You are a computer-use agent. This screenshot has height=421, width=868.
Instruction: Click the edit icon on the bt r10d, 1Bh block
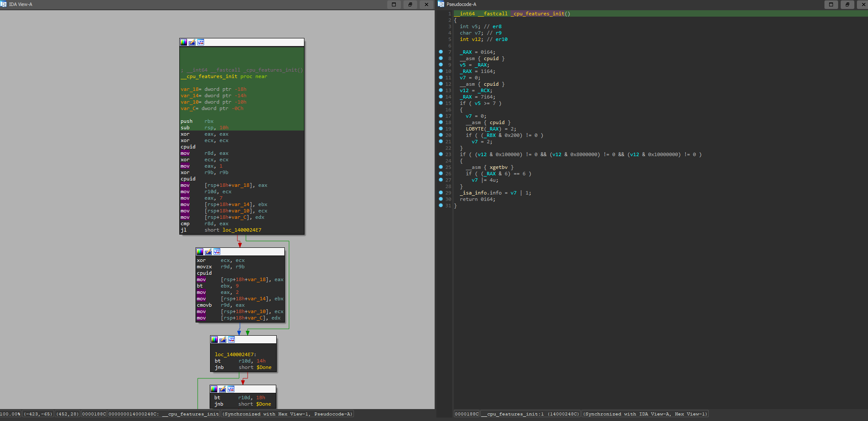point(222,389)
